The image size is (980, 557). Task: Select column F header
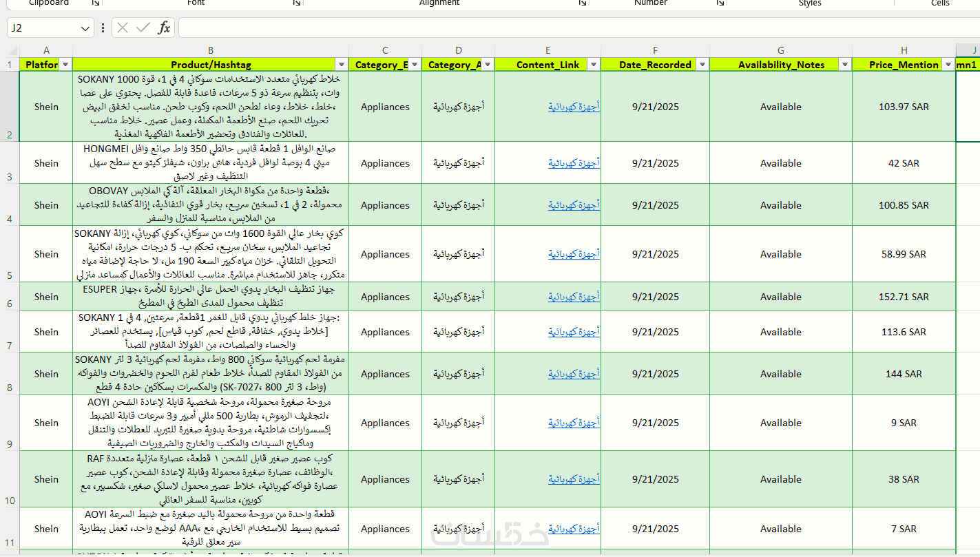[656, 50]
